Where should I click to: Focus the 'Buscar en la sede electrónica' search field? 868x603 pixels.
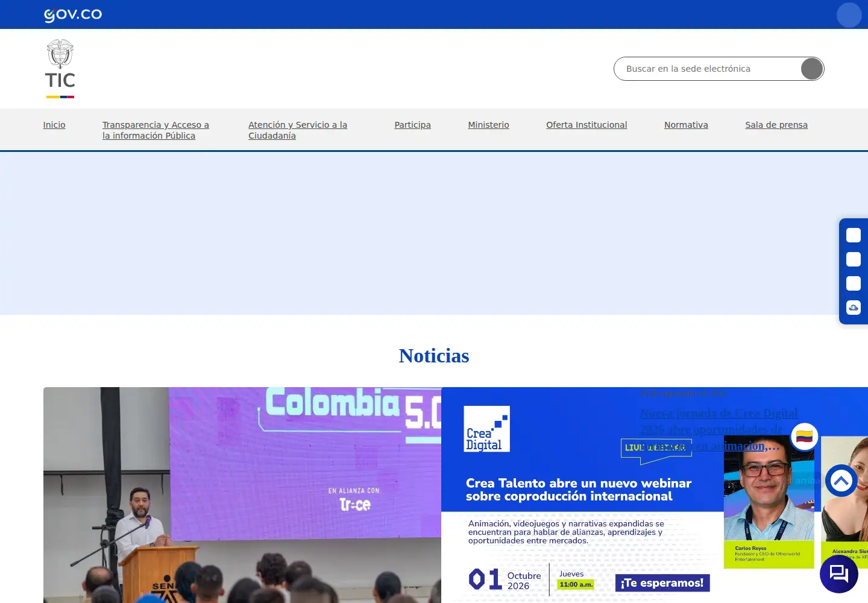[708, 69]
